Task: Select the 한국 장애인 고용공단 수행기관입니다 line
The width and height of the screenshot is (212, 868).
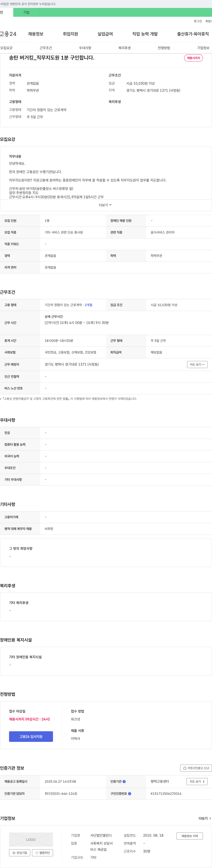Action: point(36,172)
